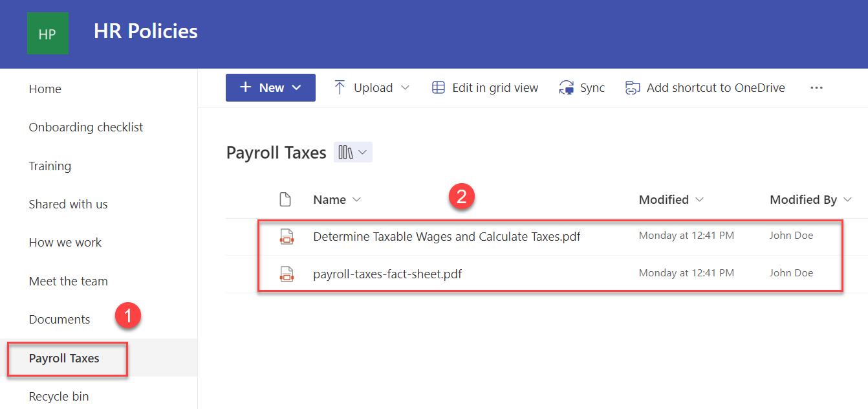Open the New menu dropdown

pyautogui.click(x=270, y=87)
